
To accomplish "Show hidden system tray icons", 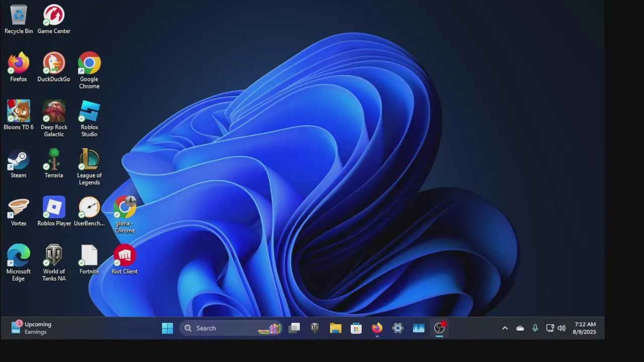I will (x=505, y=328).
